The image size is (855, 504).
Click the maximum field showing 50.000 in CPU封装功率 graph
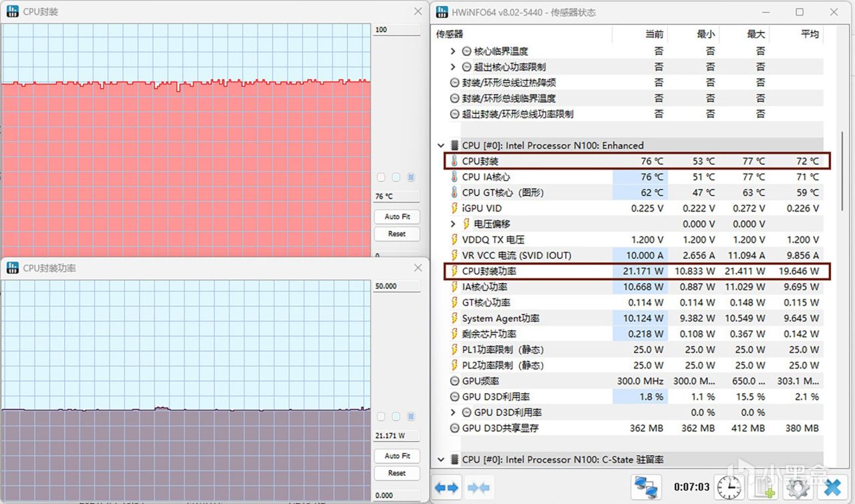pyautogui.click(x=397, y=286)
